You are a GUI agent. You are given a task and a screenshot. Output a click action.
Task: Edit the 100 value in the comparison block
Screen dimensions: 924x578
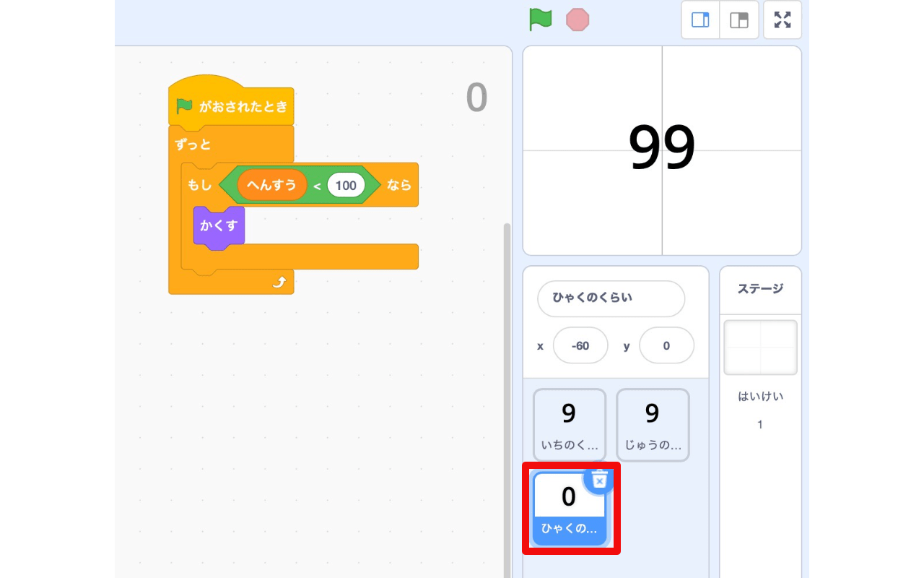(x=346, y=186)
